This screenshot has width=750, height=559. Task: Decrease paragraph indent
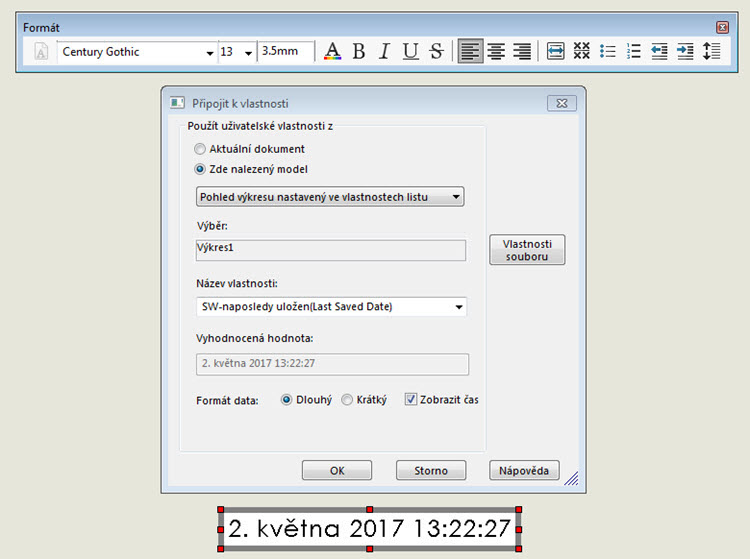click(x=659, y=51)
